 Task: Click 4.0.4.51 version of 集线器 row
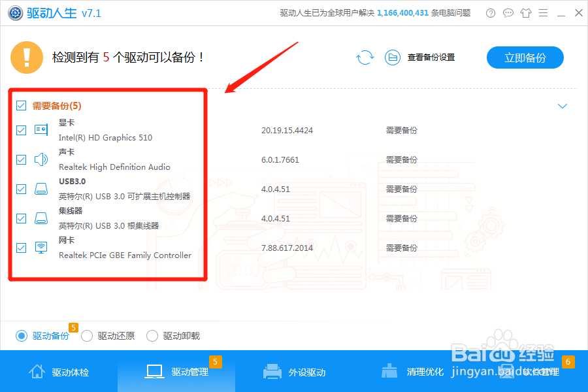tap(276, 219)
